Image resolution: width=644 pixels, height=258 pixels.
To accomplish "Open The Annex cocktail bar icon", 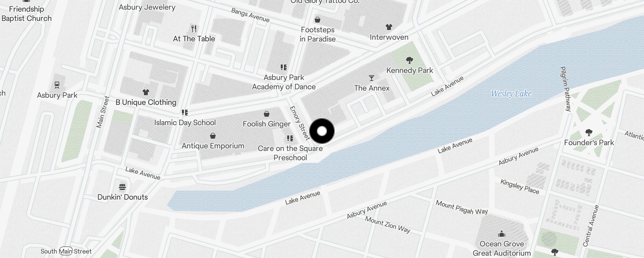I will [x=372, y=78].
